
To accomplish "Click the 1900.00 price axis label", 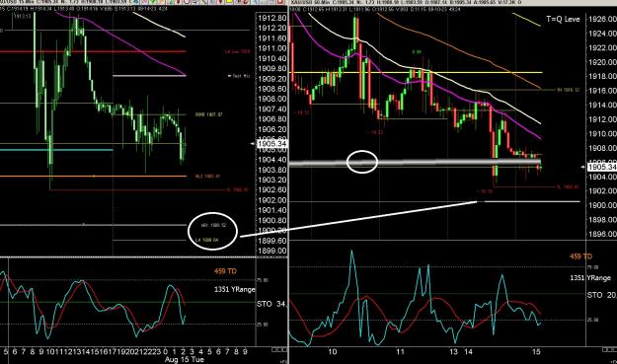I will 602,205.
